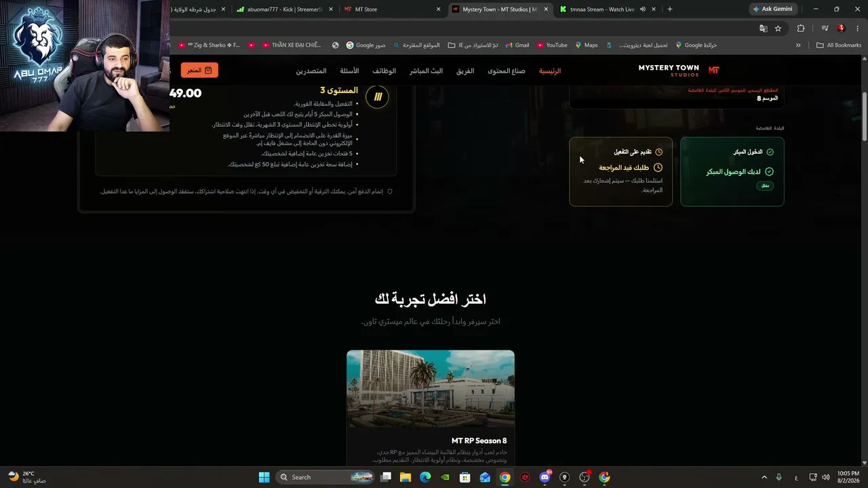Click the page vertical scrollbar thumb
Screen dimensions: 868x488
(865, 115)
